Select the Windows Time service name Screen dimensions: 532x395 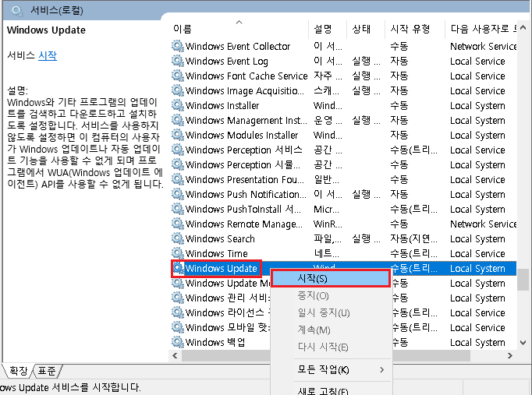pyautogui.click(x=216, y=254)
